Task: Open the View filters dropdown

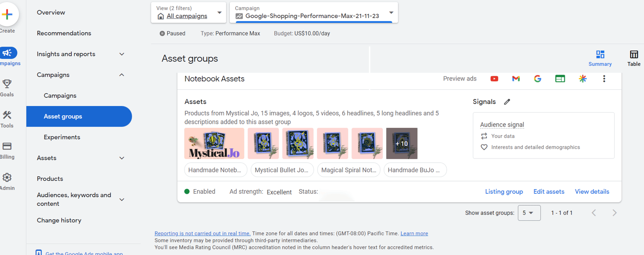Action: tap(188, 13)
